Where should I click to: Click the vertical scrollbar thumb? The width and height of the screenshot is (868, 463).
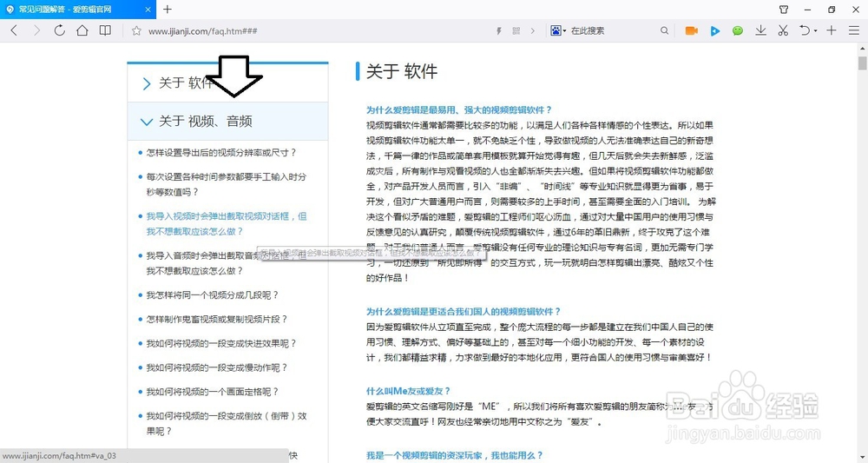[x=863, y=62]
